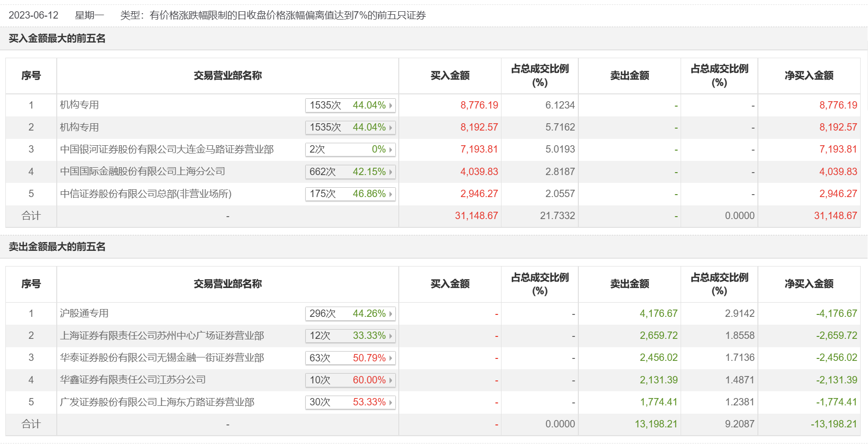Click sell amount 2,131.39
This screenshot has height=444, width=868.
click(659, 380)
